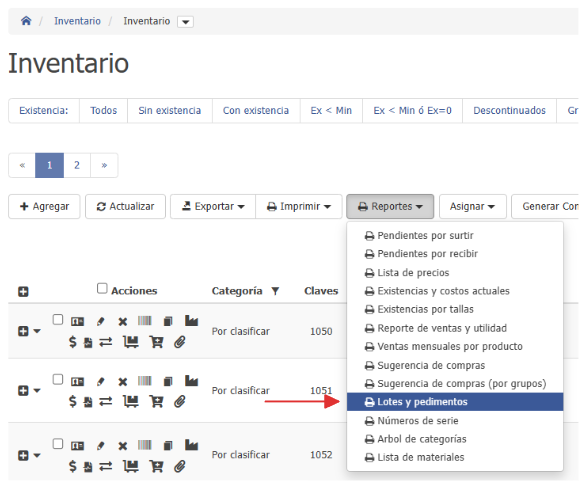This screenshot has height=481, width=582.
Task: Open the ID card icon for item 1050
Action: pyautogui.click(x=78, y=321)
